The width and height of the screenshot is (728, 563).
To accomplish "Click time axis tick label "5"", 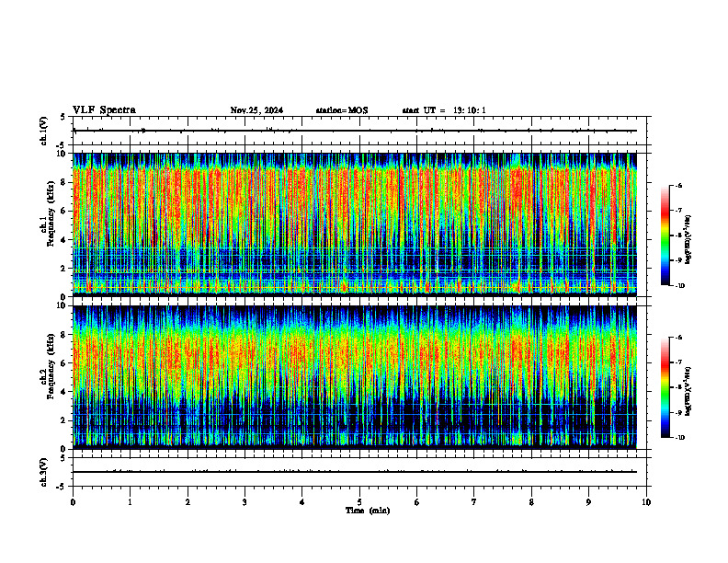I will pyautogui.click(x=359, y=501).
